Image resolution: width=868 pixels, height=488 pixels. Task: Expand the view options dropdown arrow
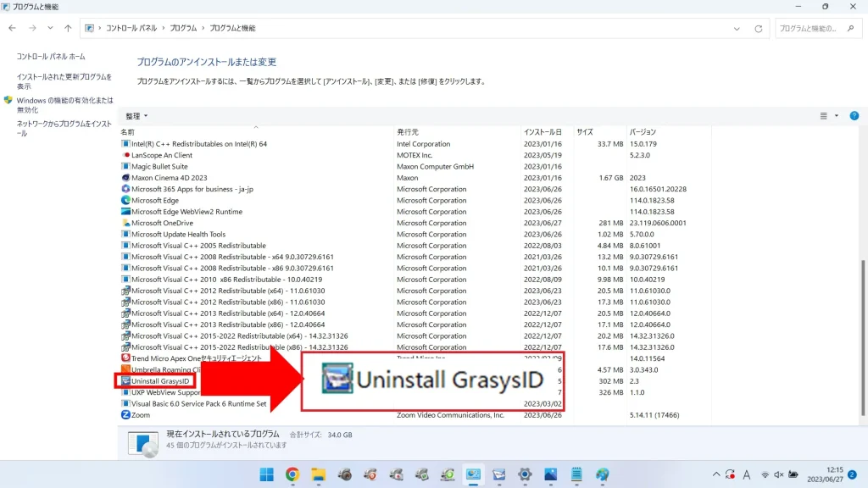click(x=837, y=115)
